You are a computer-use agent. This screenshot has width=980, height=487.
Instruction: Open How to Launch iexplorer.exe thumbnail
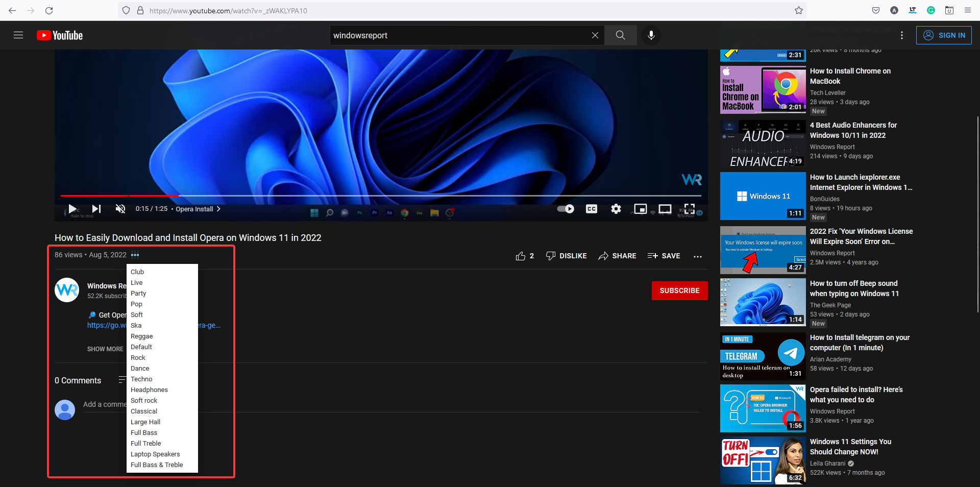pyautogui.click(x=763, y=196)
